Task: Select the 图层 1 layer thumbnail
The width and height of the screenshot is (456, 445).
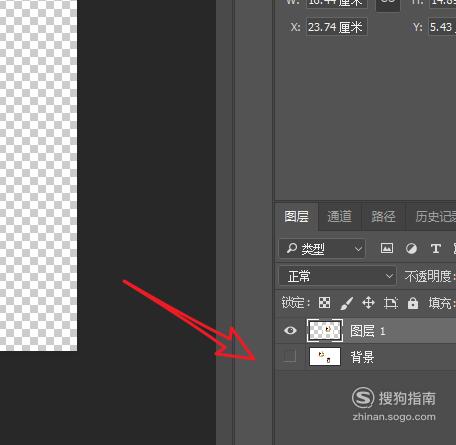Action: [x=325, y=330]
